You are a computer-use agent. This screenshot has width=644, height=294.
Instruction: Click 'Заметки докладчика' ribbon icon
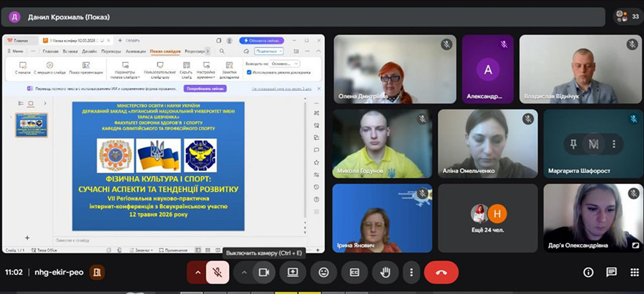(x=229, y=70)
